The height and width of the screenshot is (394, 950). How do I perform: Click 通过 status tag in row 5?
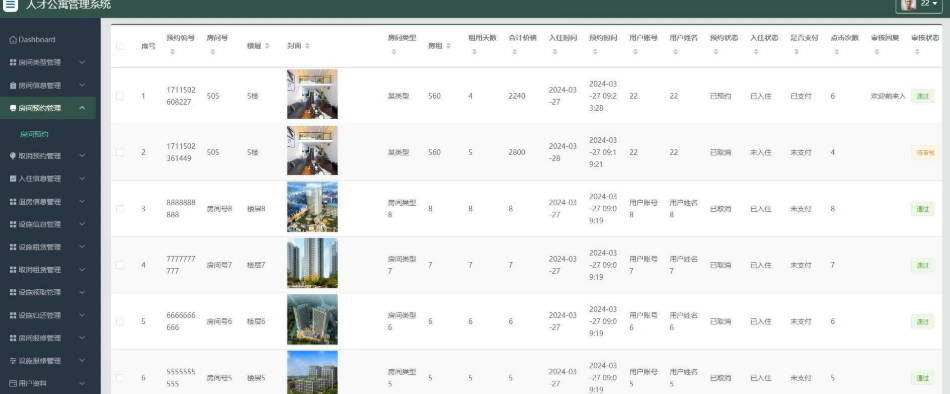[x=922, y=321]
